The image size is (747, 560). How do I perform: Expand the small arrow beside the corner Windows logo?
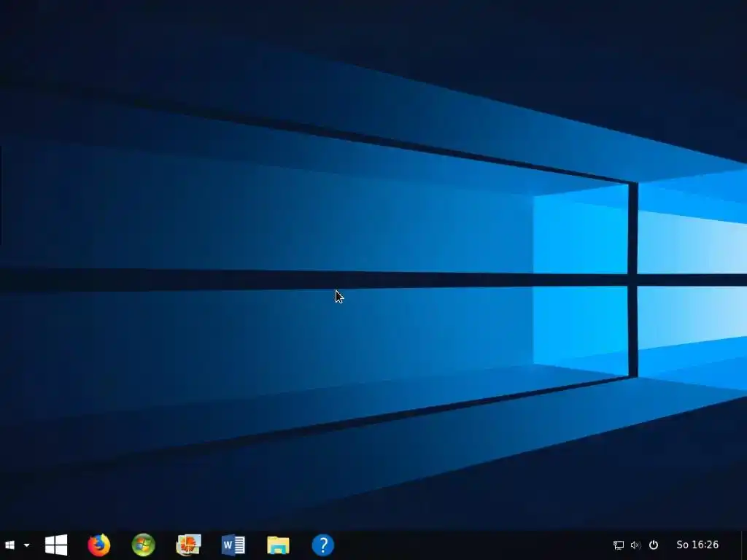[27, 545]
